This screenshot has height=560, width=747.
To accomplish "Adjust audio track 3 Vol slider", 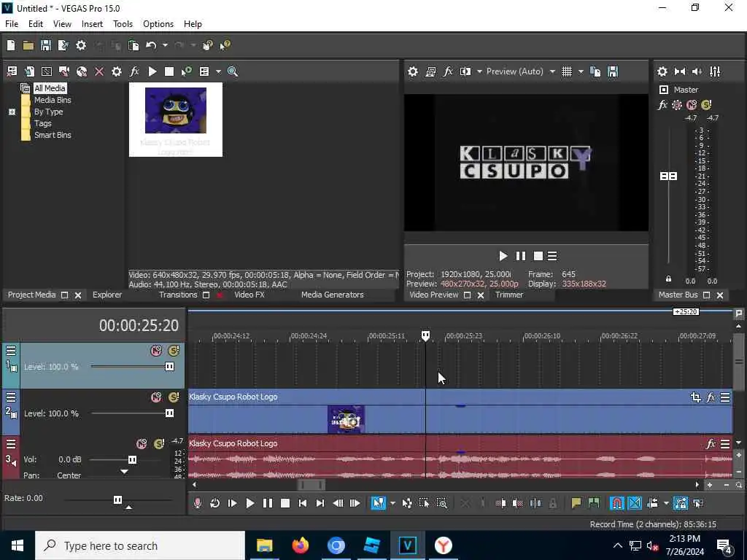I will tap(132, 459).
